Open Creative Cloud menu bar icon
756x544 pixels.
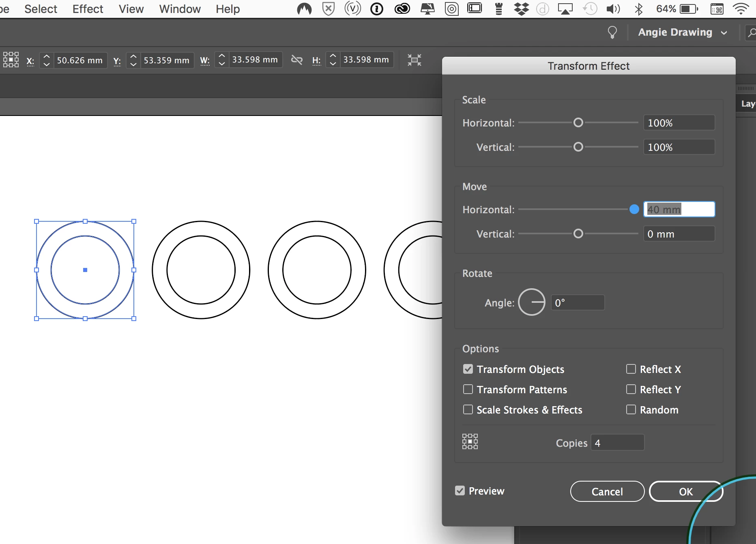[x=402, y=9]
